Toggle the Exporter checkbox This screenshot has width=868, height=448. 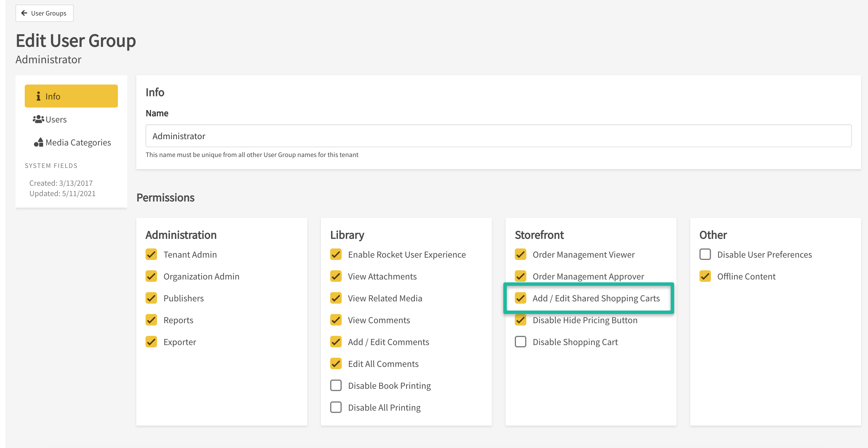(151, 342)
